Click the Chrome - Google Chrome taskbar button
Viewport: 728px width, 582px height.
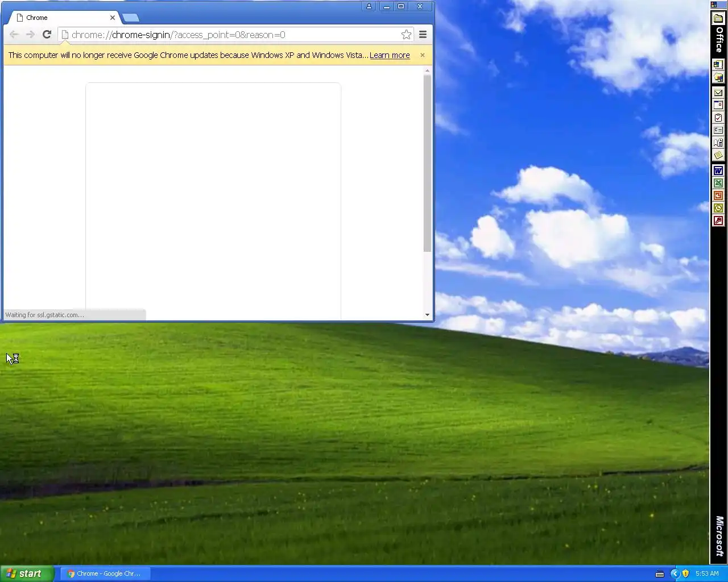tap(107, 573)
